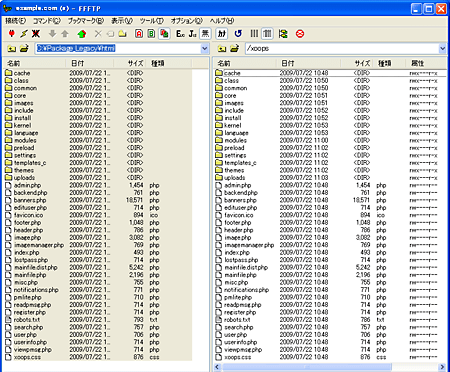The width and height of the screenshot is (450, 372).
Task: Click the Connect to host icon
Action: (x=12, y=34)
